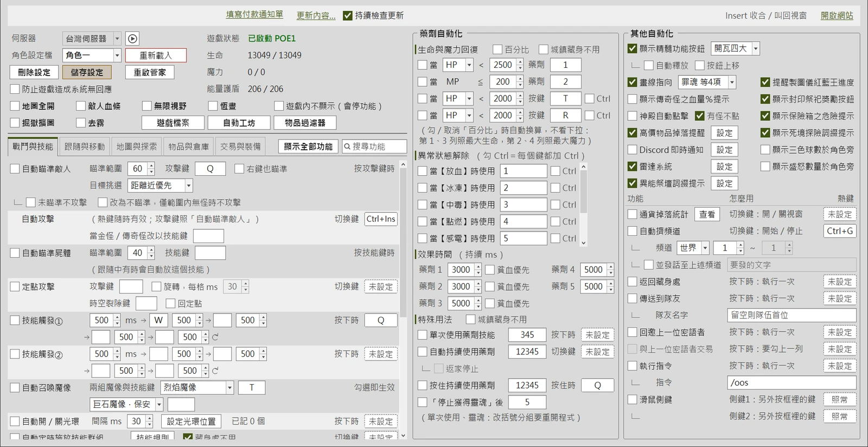Click the loop arrow icon in 技能觸發① row
This screenshot has height=447, width=868.
(215, 337)
